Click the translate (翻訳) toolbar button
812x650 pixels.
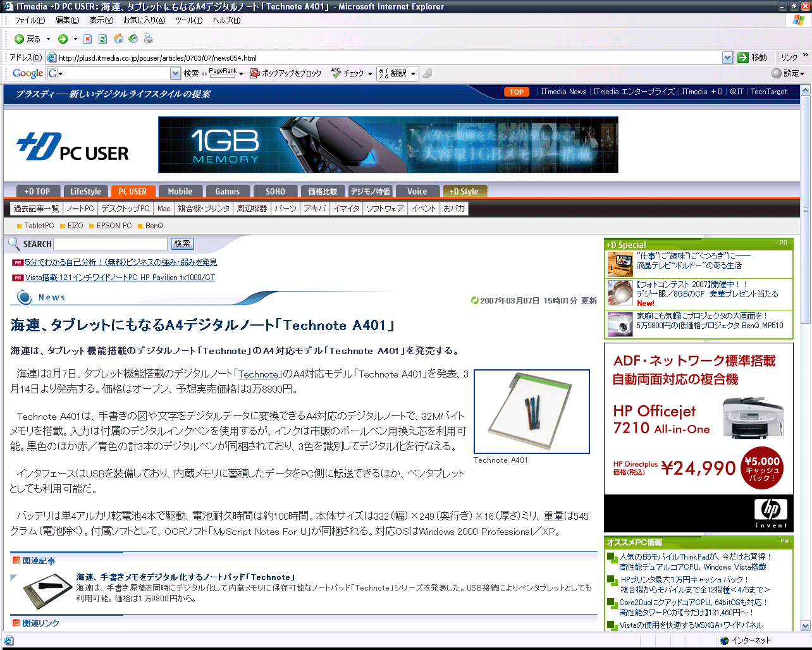tap(393, 73)
